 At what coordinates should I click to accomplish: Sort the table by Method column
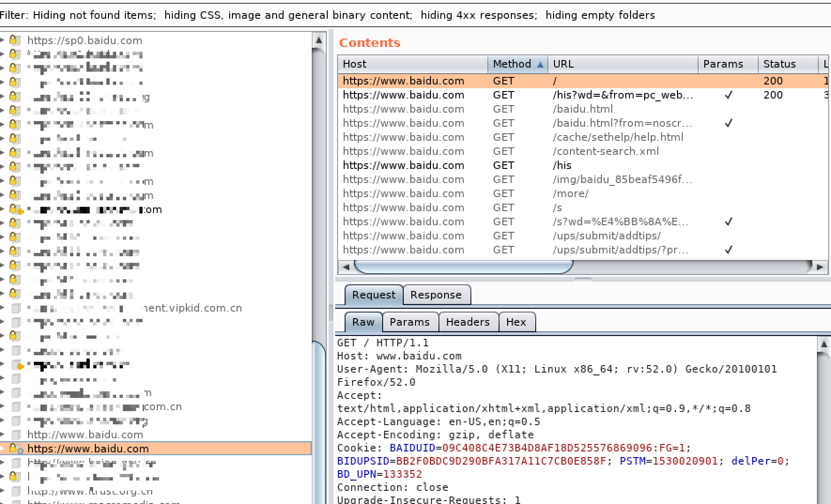click(x=518, y=64)
